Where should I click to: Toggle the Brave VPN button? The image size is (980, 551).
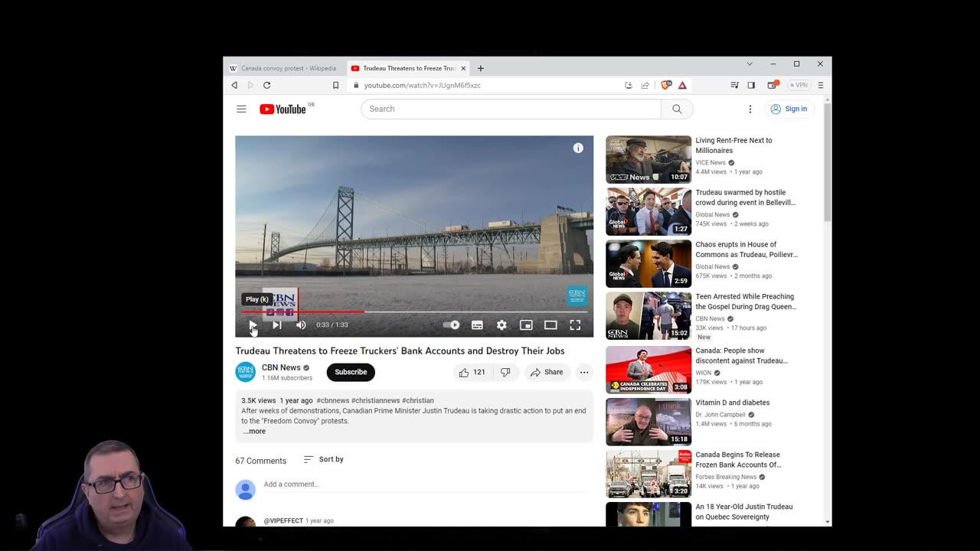(799, 85)
